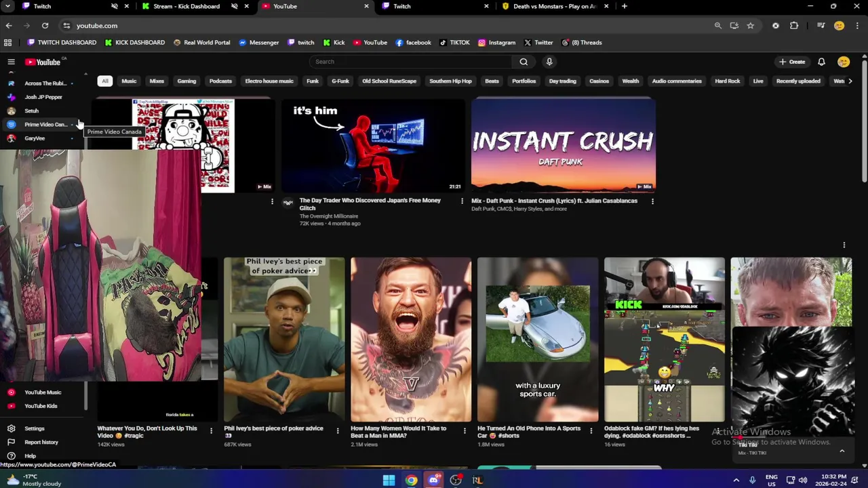
Task: Unmute the first Twitch tab
Action: (x=114, y=6)
